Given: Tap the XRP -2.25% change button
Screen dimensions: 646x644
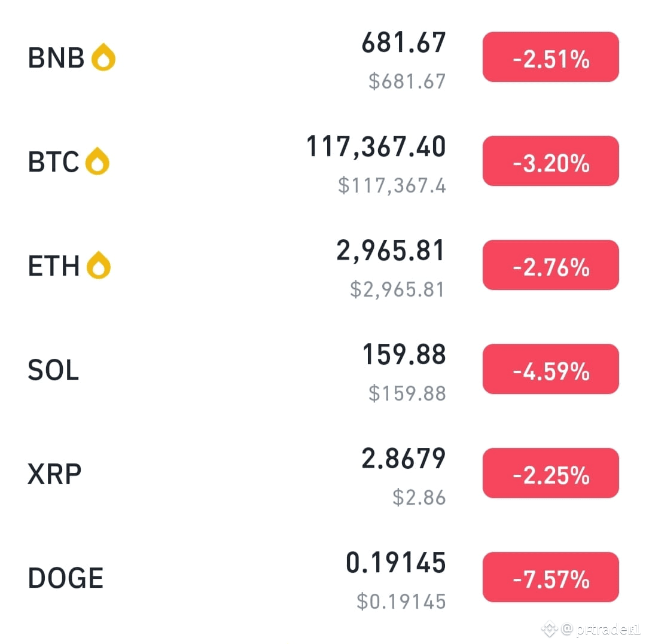Looking at the screenshot, I should (x=550, y=473).
